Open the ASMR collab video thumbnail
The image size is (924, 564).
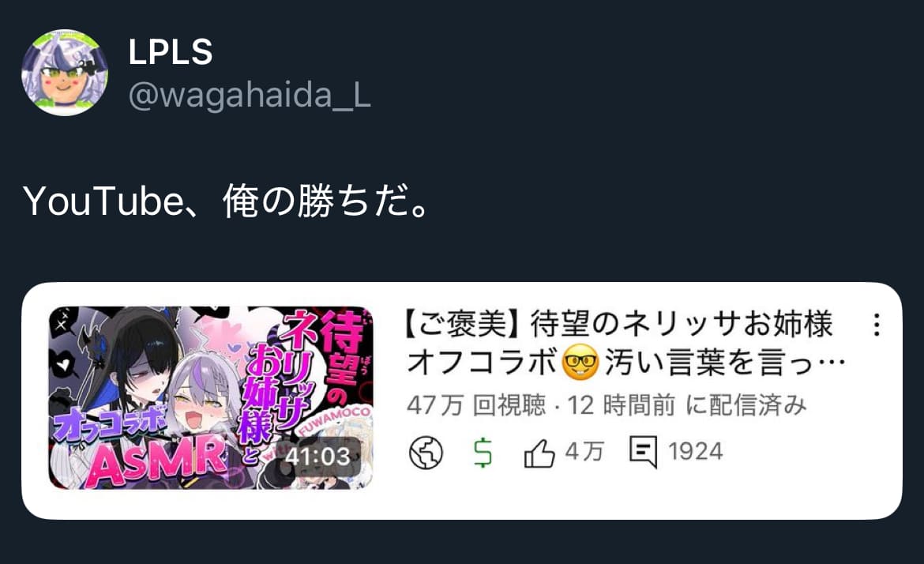211,398
